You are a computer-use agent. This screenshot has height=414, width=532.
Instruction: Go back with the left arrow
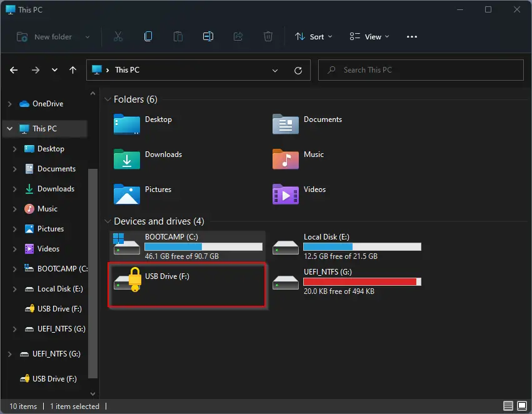14,70
